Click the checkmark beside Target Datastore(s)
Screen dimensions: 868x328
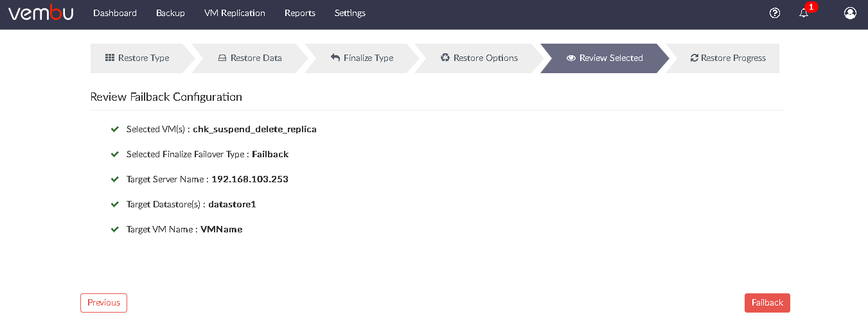(115, 204)
